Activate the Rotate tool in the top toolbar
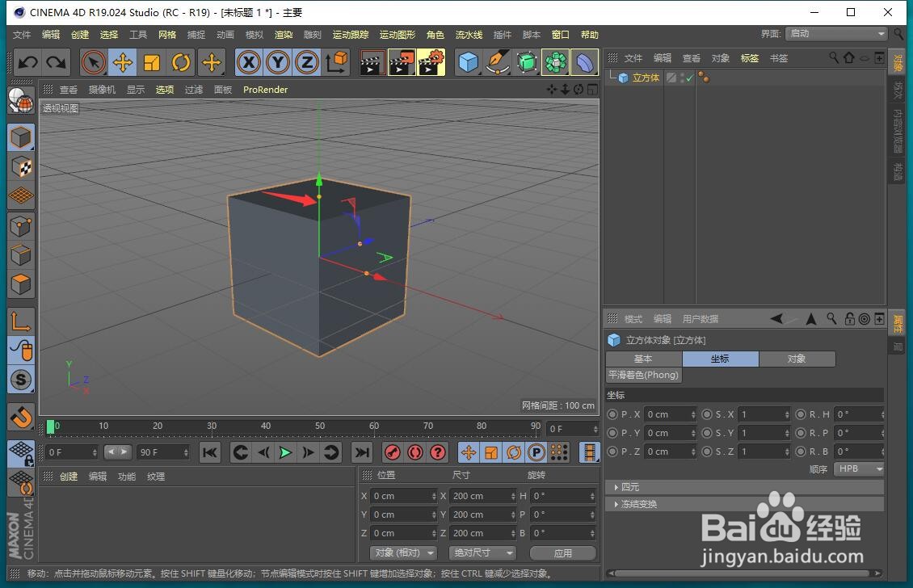The image size is (913, 588). coord(181,62)
